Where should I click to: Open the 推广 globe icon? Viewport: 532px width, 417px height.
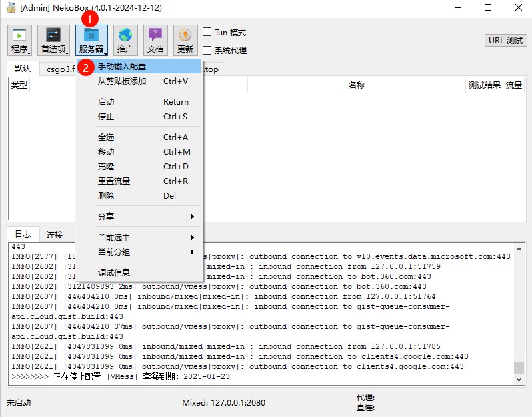125,40
